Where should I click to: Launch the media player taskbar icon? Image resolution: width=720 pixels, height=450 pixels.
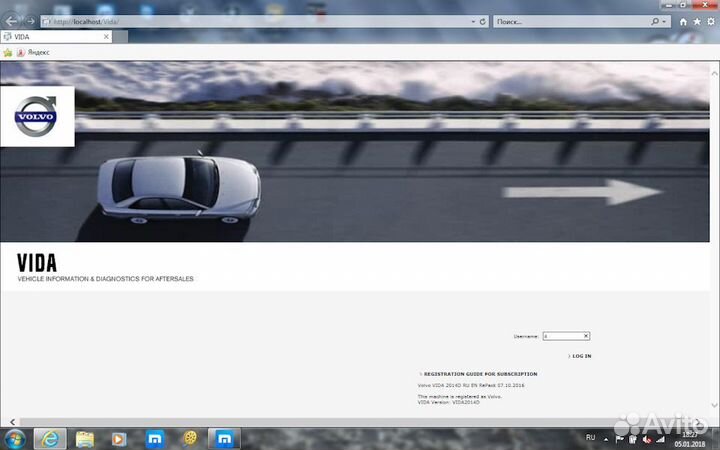coord(119,439)
